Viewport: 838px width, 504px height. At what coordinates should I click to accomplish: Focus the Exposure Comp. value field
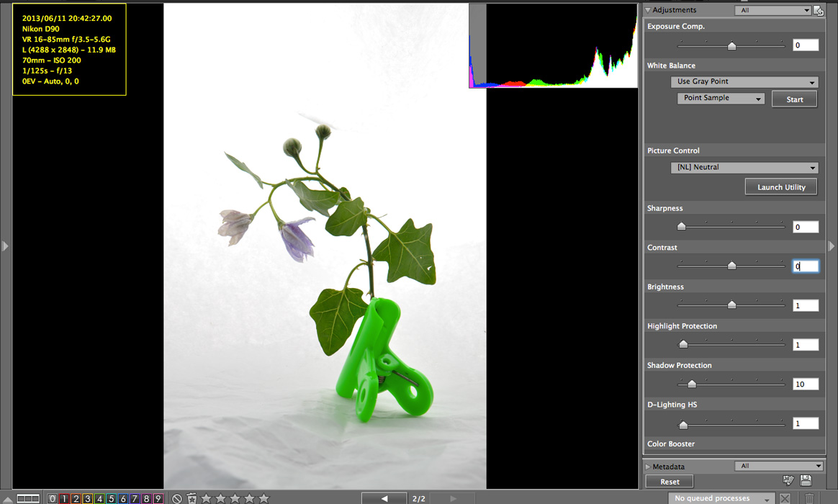[x=806, y=45]
